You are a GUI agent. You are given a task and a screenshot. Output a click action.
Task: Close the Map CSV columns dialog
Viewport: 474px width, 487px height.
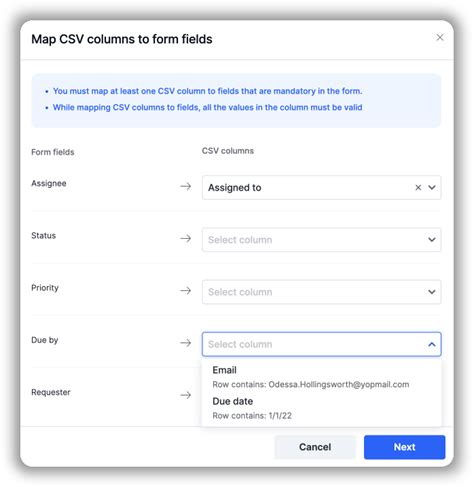pos(440,37)
